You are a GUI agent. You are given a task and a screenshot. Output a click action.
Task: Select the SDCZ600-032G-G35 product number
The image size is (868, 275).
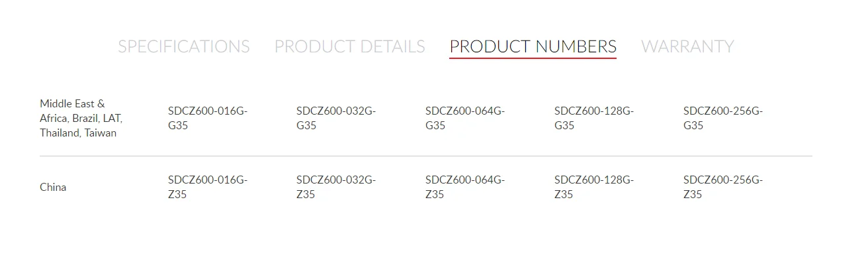pyautogui.click(x=335, y=118)
